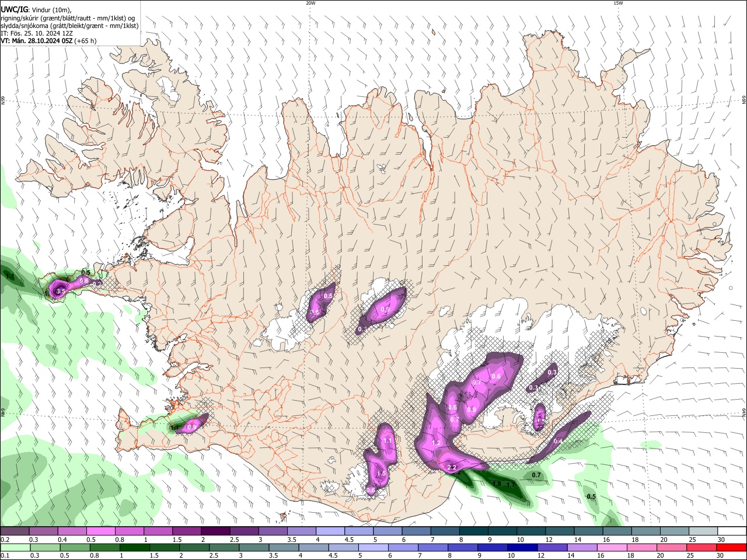Viewport: 747px width, 560px height.
Task: Click the bright pink 0.5 swatch in upper legend
Action: pyautogui.click(x=100, y=531)
